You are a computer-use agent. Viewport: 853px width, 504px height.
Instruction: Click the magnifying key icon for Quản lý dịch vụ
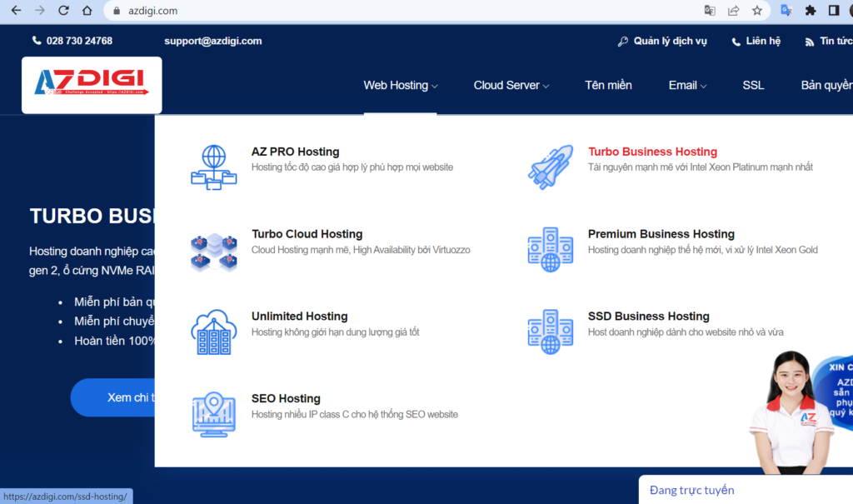623,40
